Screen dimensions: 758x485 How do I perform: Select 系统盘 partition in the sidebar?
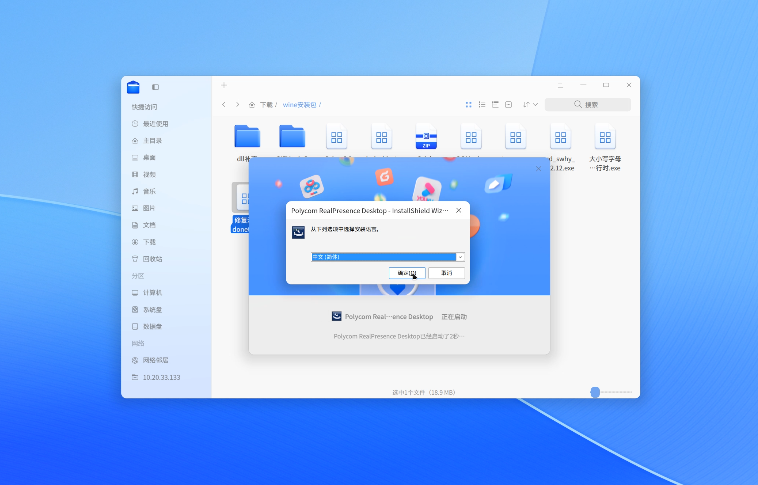click(x=147, y=310)
